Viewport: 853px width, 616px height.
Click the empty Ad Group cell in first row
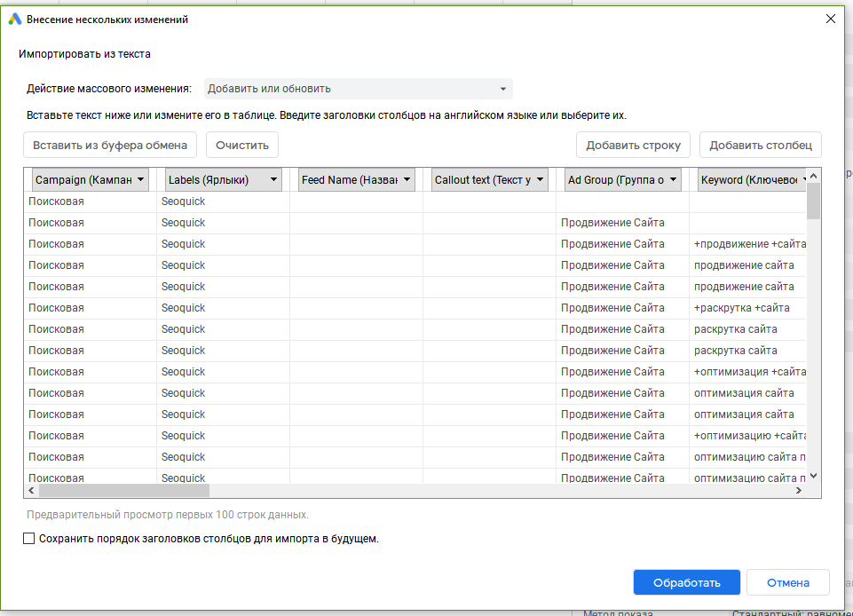pyautogui.click(x=623, y=201)
